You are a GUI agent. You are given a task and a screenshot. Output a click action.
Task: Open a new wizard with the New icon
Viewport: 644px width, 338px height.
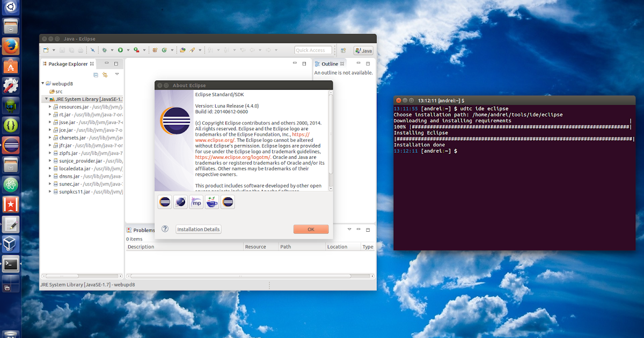(45, 51)
